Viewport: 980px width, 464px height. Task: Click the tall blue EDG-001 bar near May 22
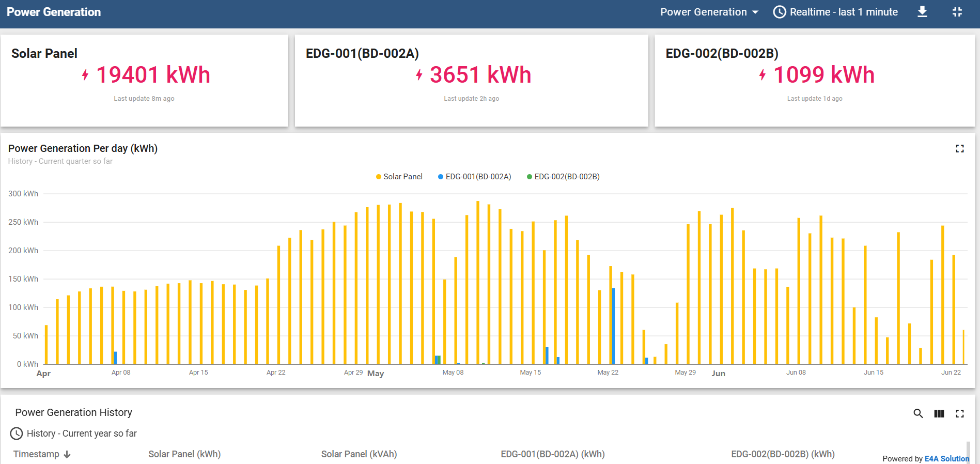[613, 326]
